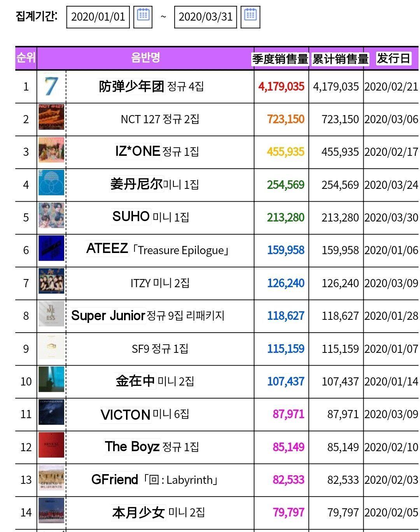Viewport: 420px width, 532px height.
Task: Click the 음반명 album name column header
Action: point(145,58)
